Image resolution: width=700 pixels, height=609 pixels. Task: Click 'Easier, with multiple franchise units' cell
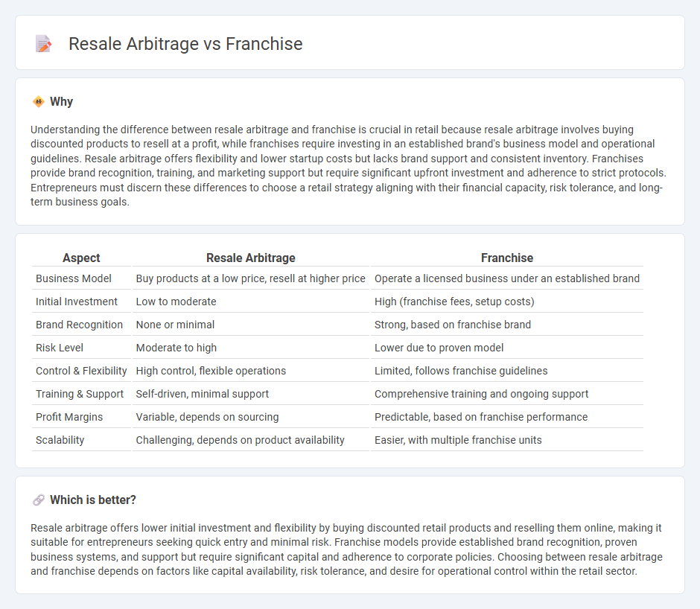coord(506,440)
